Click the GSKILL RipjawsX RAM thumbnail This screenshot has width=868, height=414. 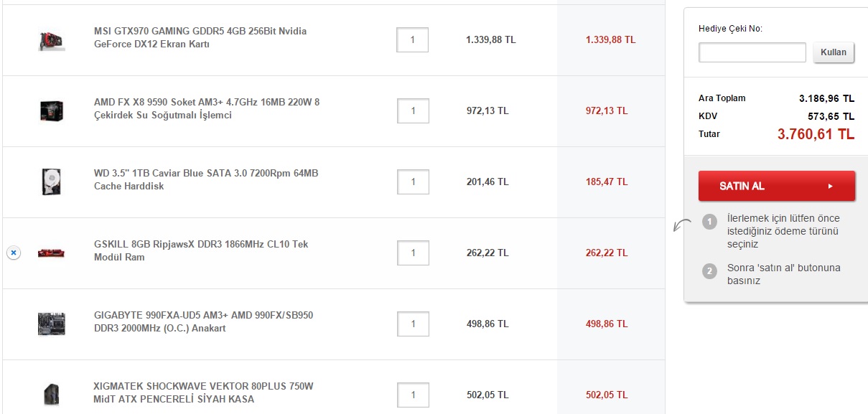click(52, 253)
